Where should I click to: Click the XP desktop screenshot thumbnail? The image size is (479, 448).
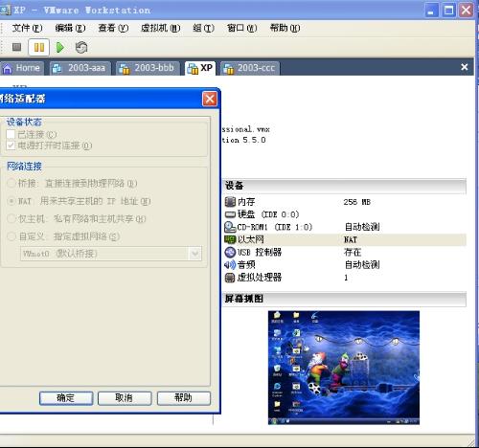point(344,368)
